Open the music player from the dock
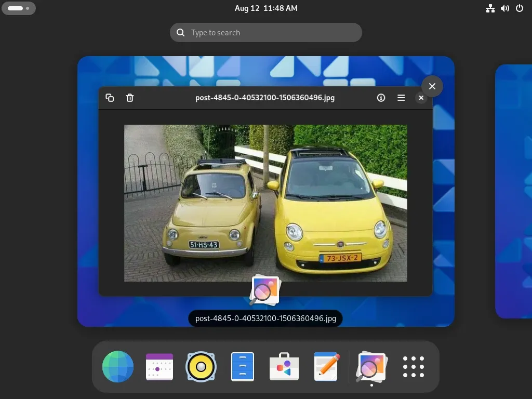The height and width of the screenshot is (399, 532). (x=201, y=367)
